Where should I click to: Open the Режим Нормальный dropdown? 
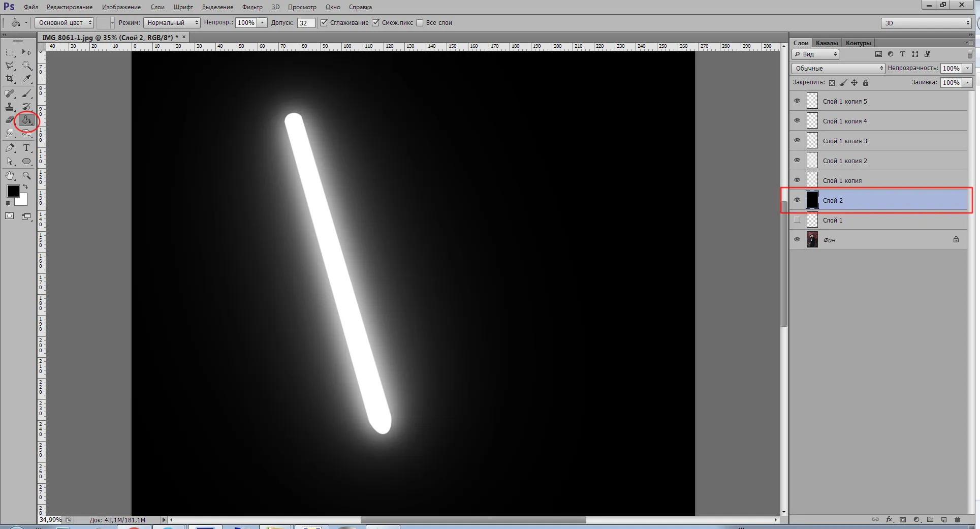[172, 23]
